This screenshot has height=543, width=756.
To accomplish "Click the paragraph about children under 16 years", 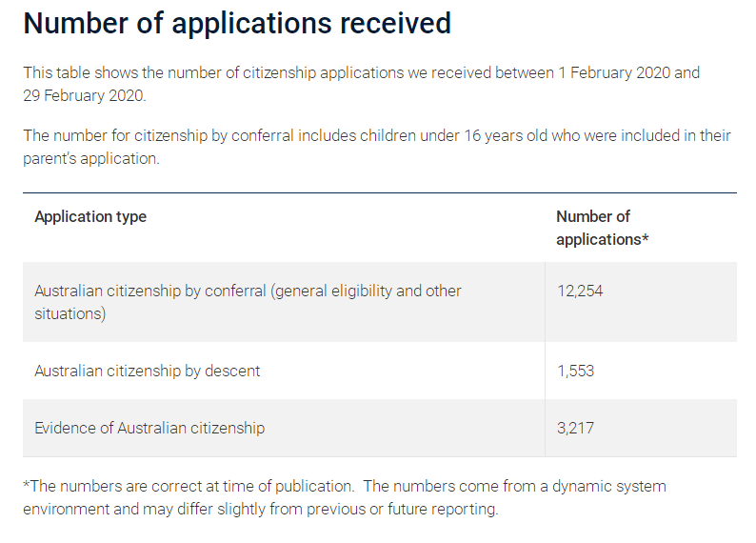I will pos(376,147).
